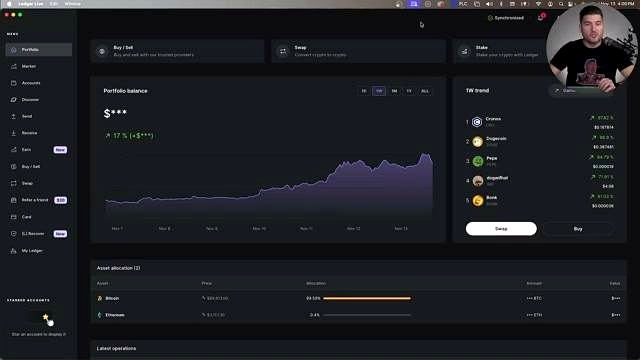The width and height of the screenshot is (640, 360).
Task: Click the white Swap button
Action: 501,229
